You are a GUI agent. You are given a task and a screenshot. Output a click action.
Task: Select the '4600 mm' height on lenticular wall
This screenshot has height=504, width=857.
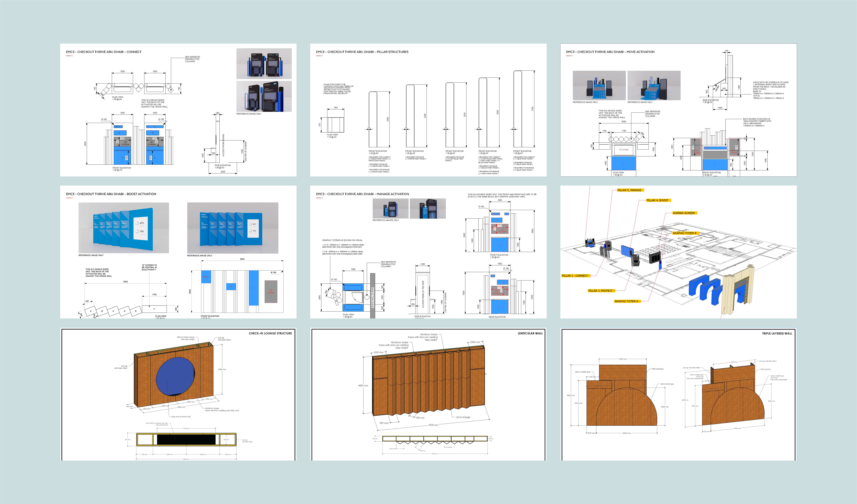tap(363, 386)
